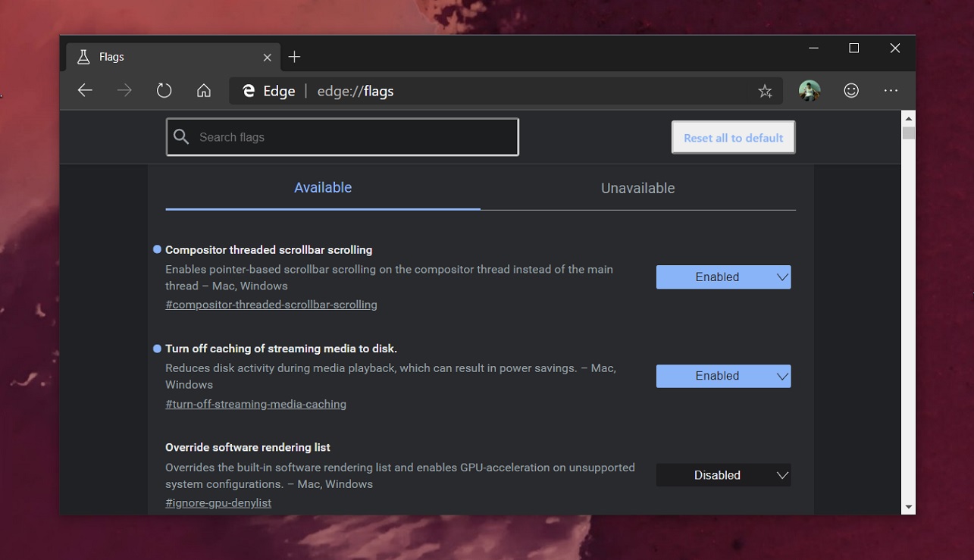Click Reset all to default button

tap(733, 137)
